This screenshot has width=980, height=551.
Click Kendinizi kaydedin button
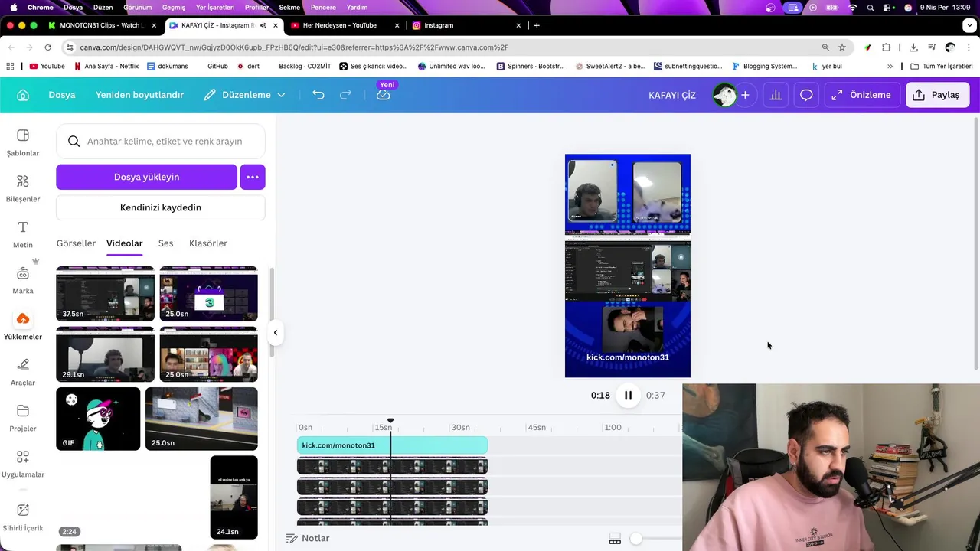161,207
